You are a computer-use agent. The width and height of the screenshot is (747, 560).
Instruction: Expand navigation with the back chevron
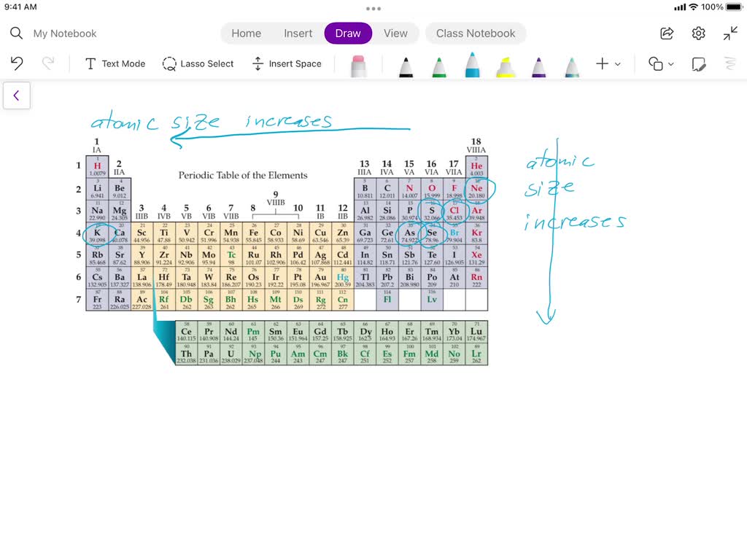(x=16, y=96)
